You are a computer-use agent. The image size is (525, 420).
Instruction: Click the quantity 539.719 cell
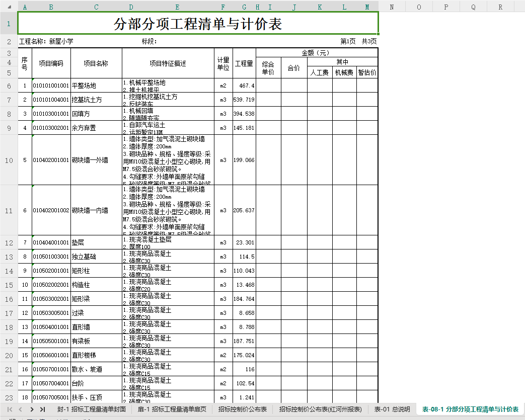[244, 100]
